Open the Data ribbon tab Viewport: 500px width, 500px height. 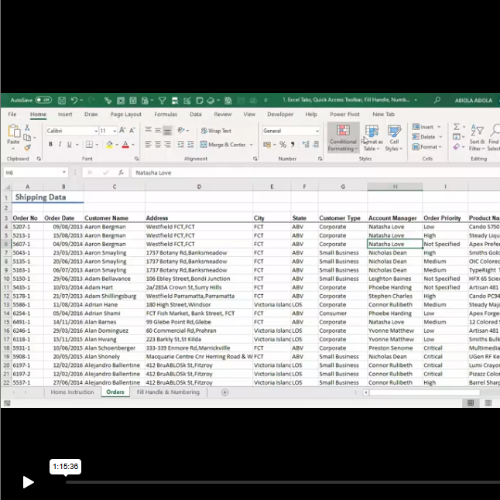[x=196, y=114]
